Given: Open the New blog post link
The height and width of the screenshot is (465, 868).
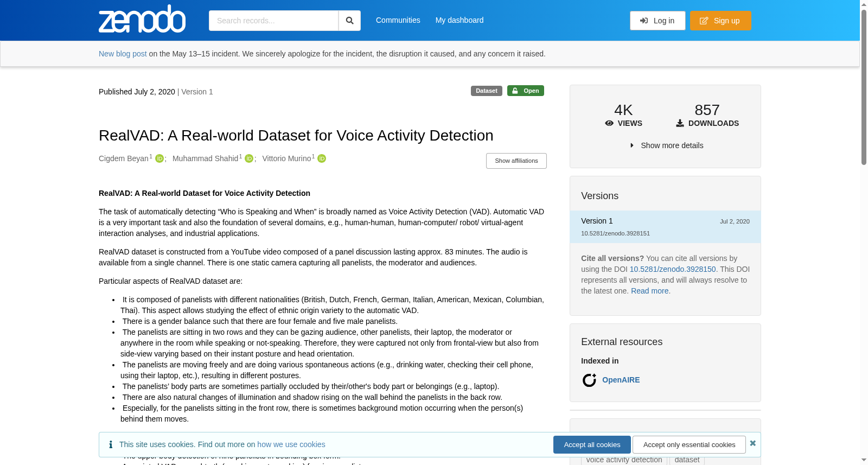Looking at the screenshot, I should pos(123,54).
